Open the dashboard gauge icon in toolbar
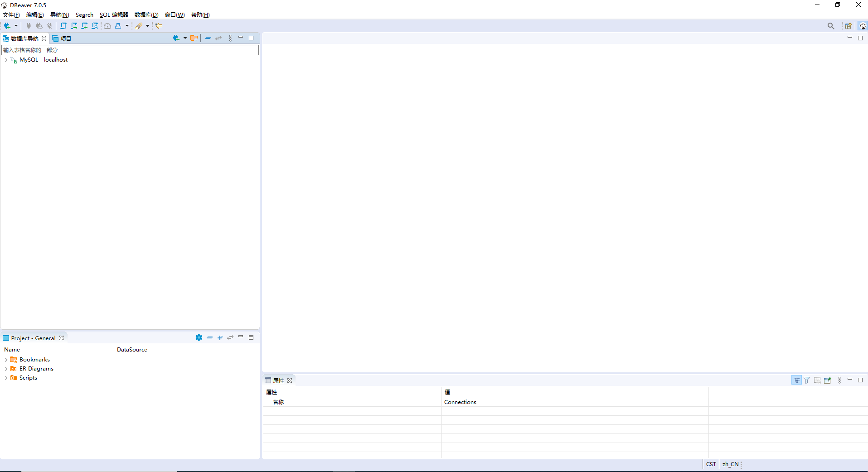The height and width of the screenshot is (472, 868). [x=107, y=26]
